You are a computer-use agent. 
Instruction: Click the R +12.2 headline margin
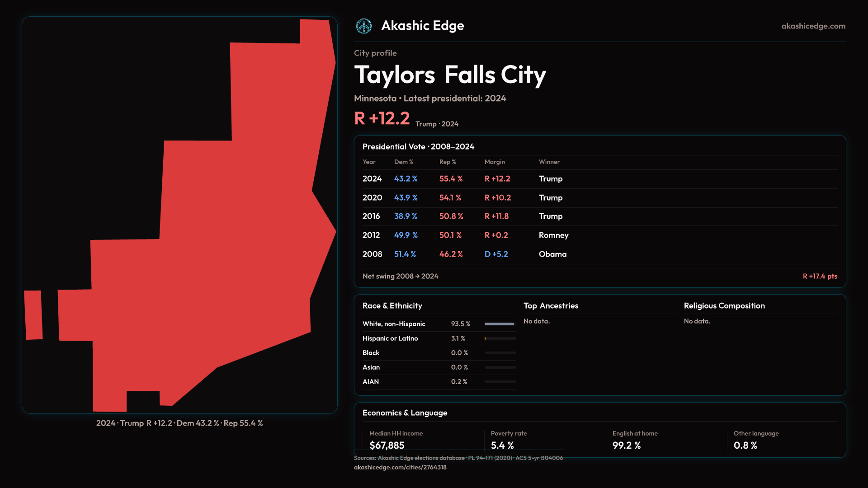click(x=382, y=118)
